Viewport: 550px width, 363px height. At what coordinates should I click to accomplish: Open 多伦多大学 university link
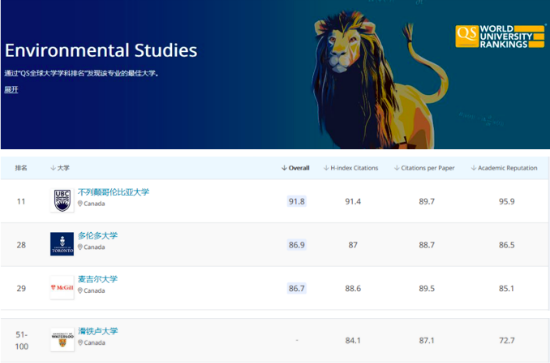pyautogui.click(x=98, y=236)
